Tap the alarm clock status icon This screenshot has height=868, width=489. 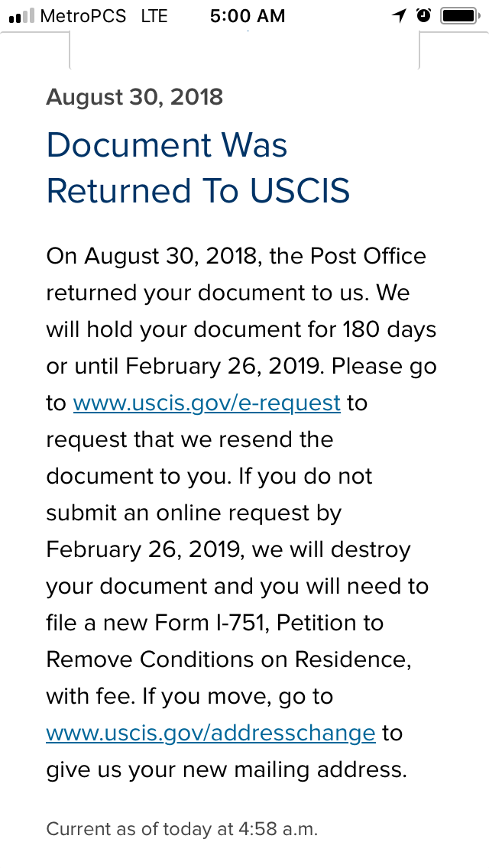coord(424,15)
